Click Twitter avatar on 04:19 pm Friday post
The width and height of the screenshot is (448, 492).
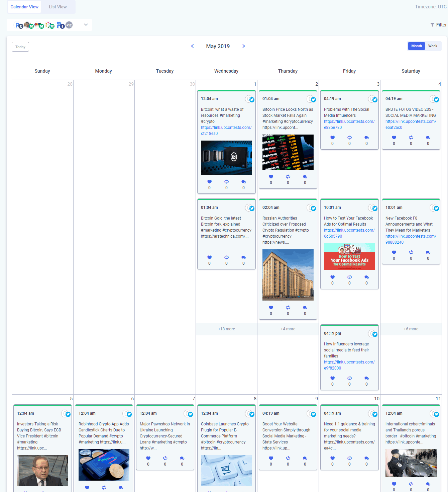373,334
